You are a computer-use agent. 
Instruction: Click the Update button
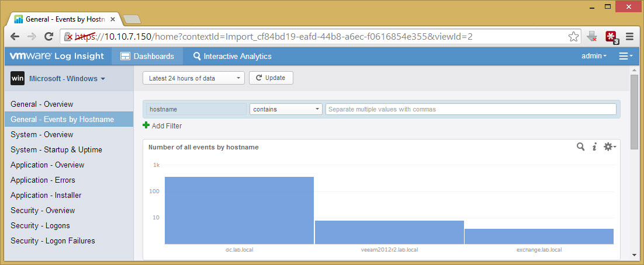pyautogui.click(x=271, y=78)
